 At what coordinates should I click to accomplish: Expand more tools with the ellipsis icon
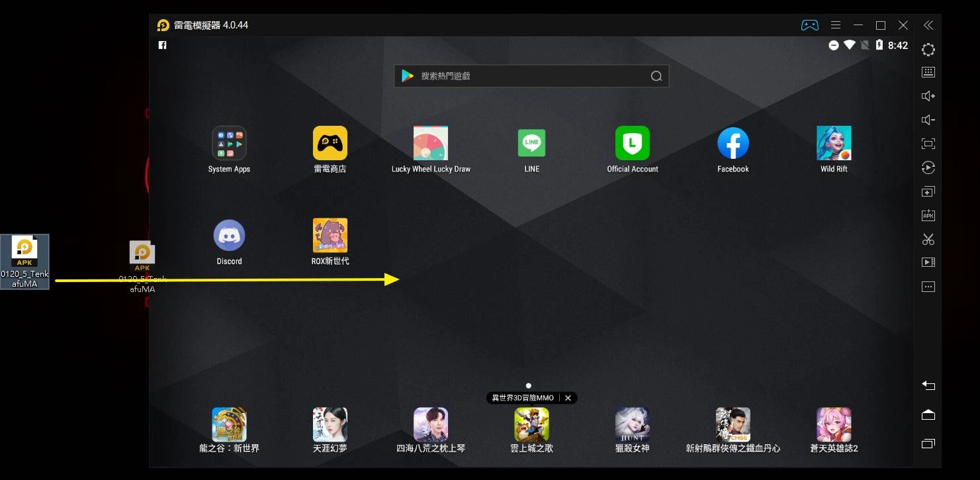click(x=928, y=287)
